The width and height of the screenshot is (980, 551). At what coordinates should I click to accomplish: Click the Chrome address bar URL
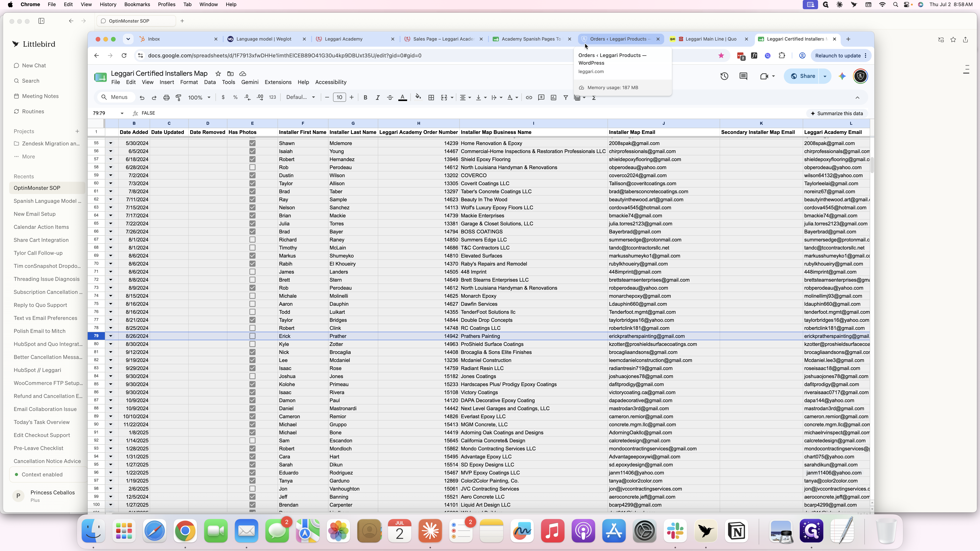[x=285, y=55]
